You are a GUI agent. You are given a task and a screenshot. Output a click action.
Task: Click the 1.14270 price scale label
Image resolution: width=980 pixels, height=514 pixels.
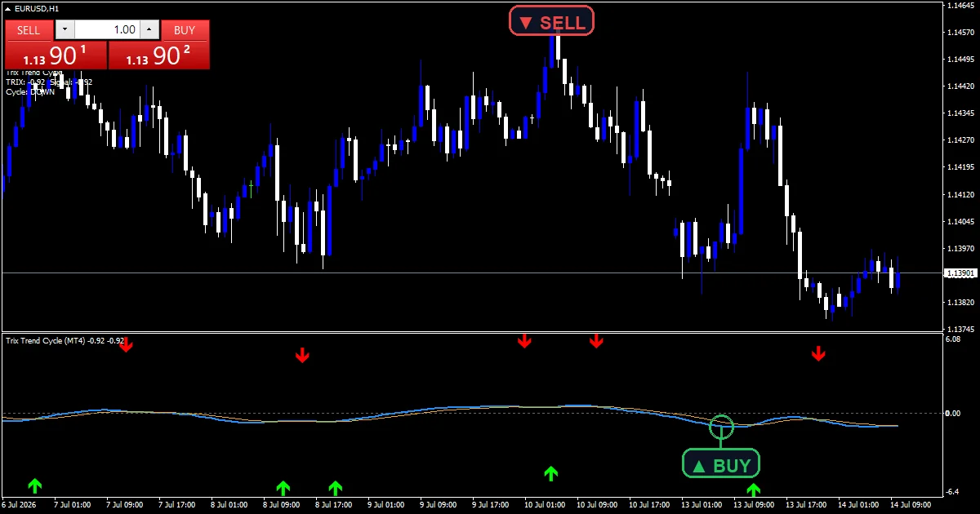(960, 140)
